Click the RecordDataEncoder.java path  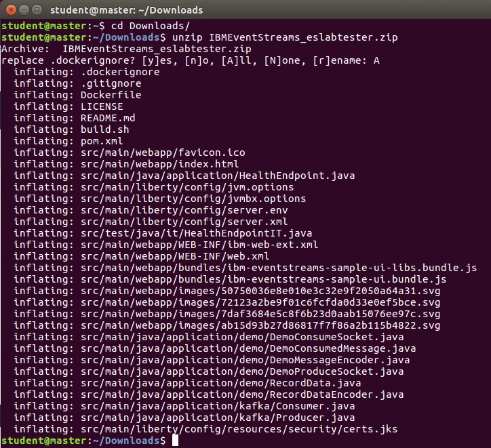click(x=242, y=395)
